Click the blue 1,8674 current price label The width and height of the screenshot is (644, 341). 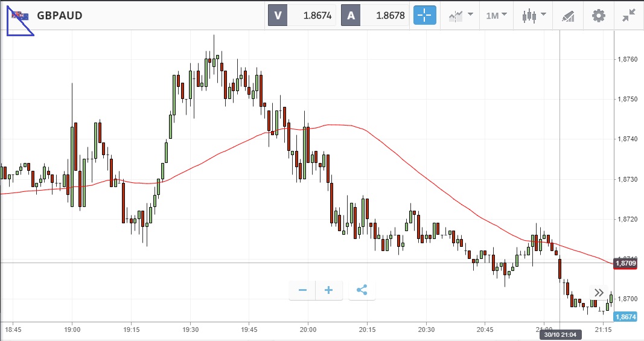click(625, 317)
